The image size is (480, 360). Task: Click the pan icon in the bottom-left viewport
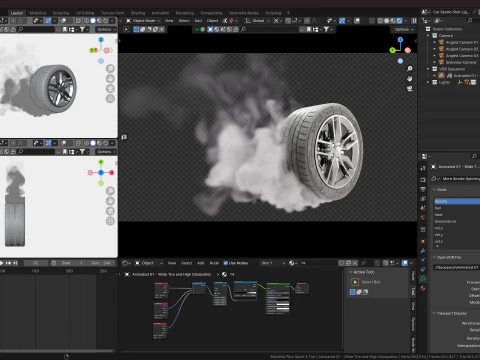pos(110,201)
